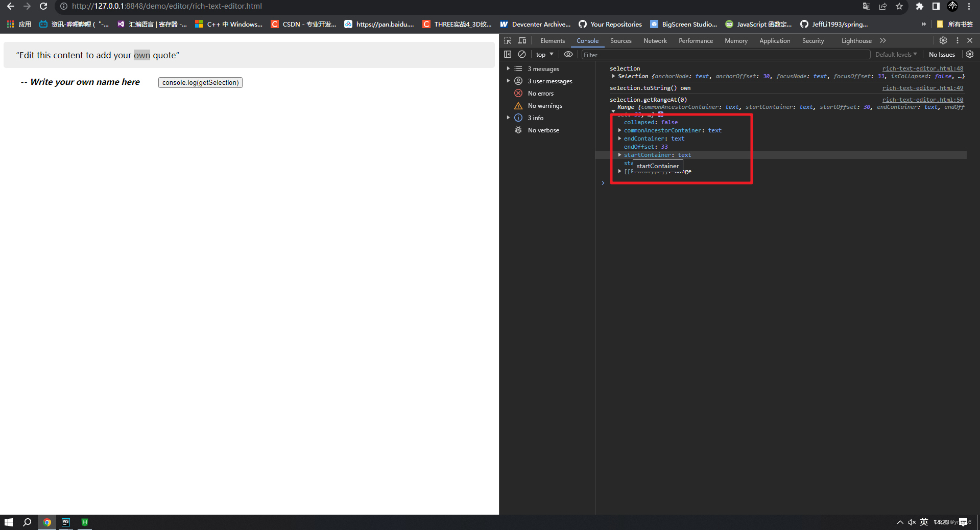980x530 pixels.
Task: Show more DevTools tabs chevron
Action: pyautogui.click(x=883, y=40)
